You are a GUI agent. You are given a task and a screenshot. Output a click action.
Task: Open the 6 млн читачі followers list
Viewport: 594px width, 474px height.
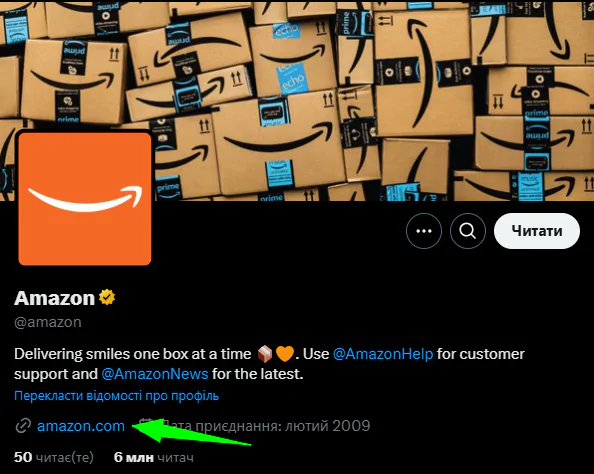point(154,457)
